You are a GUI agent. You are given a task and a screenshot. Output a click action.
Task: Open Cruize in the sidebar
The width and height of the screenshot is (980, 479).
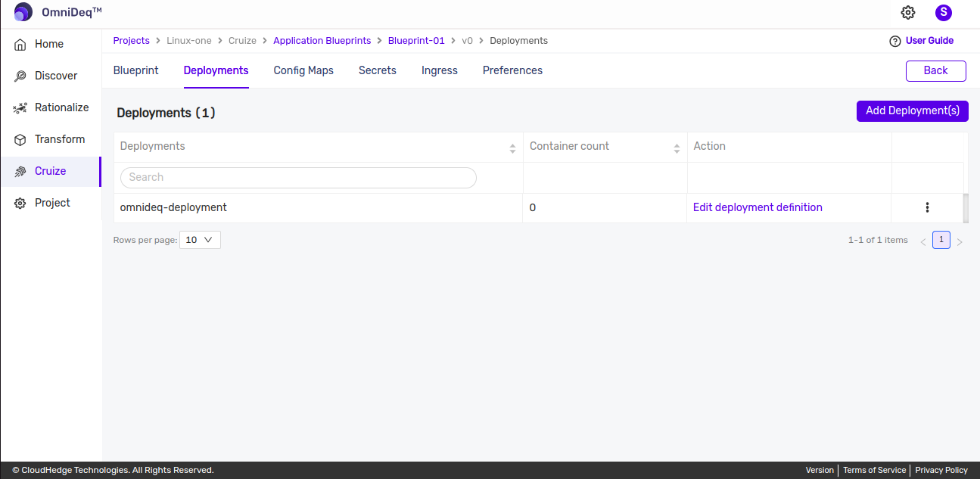(x=51, y=171)
